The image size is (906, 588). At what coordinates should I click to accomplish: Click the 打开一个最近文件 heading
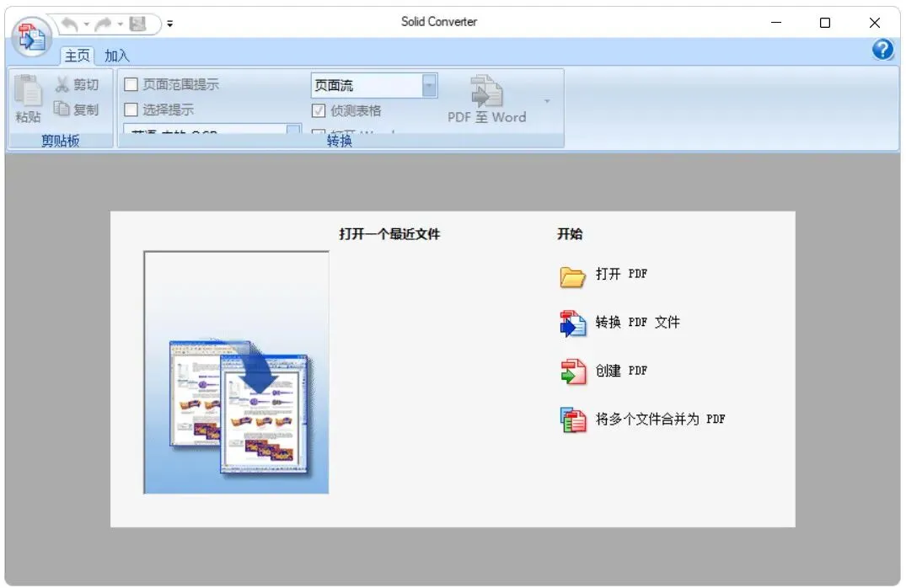[389, 234]
